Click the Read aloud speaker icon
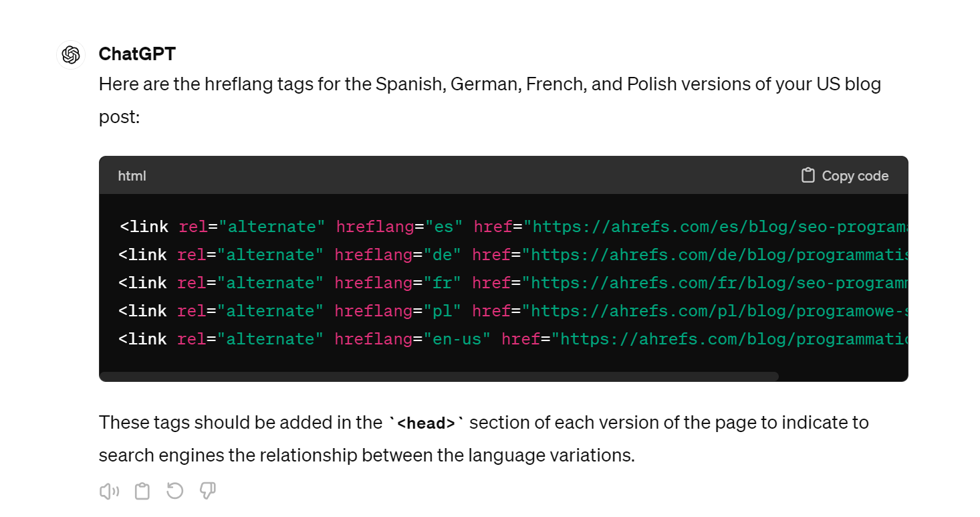980x517 pixels. point(109,492)
